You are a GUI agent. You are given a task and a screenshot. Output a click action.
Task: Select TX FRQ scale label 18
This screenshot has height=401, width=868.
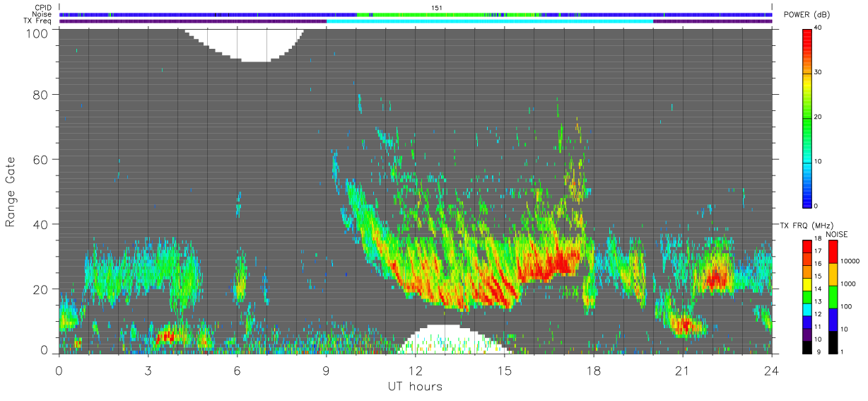(818, 240)
